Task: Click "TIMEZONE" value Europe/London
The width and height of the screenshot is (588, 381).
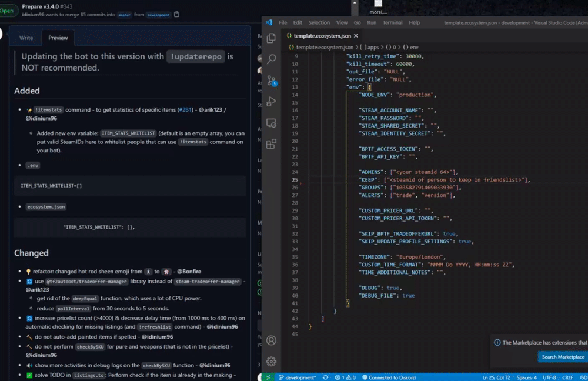Action: coord(420,257)
